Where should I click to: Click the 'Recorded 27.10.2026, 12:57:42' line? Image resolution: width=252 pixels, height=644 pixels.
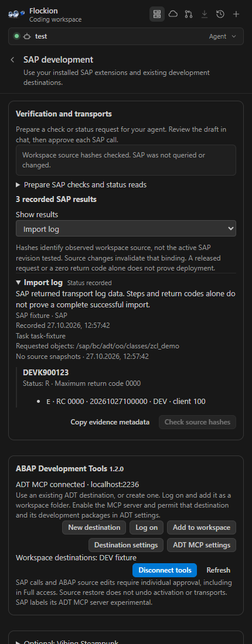coord(63,326)
